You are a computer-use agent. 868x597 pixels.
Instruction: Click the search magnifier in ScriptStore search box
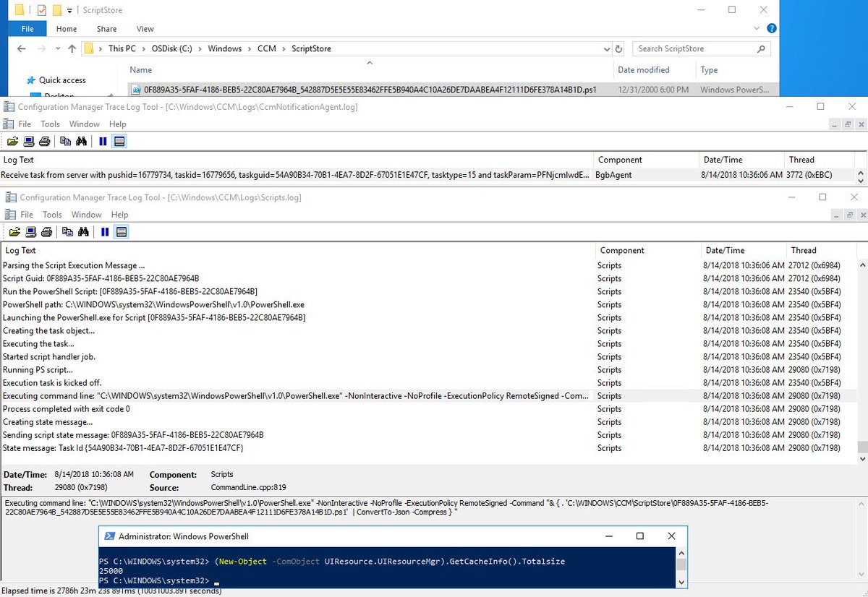(x=761, y=48)
